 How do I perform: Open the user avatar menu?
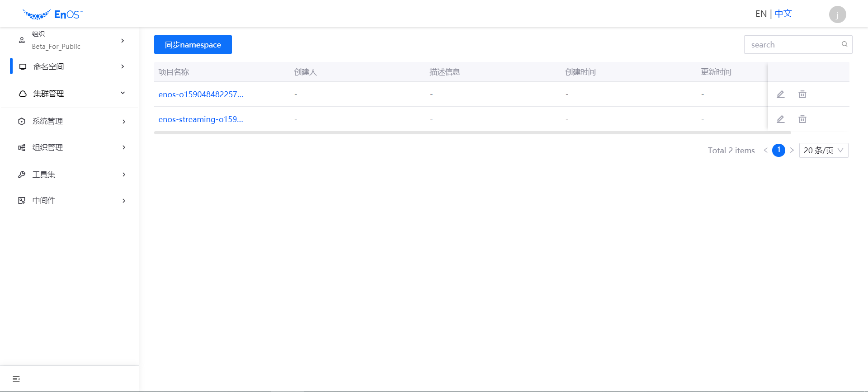click(x=837, y=14)
